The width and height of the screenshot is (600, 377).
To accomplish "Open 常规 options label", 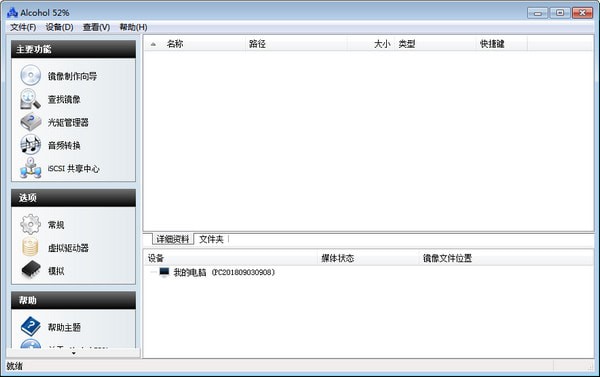I will pos(56,225).
